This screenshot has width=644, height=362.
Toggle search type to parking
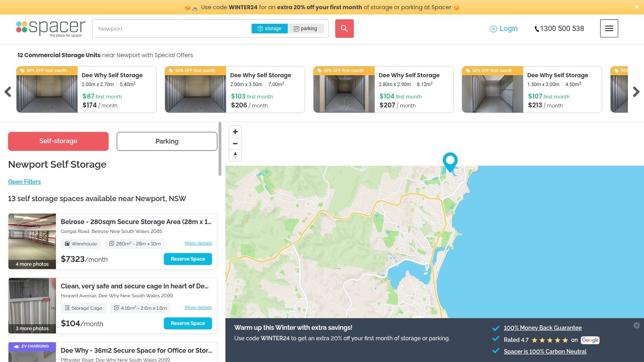coord(305,29)
